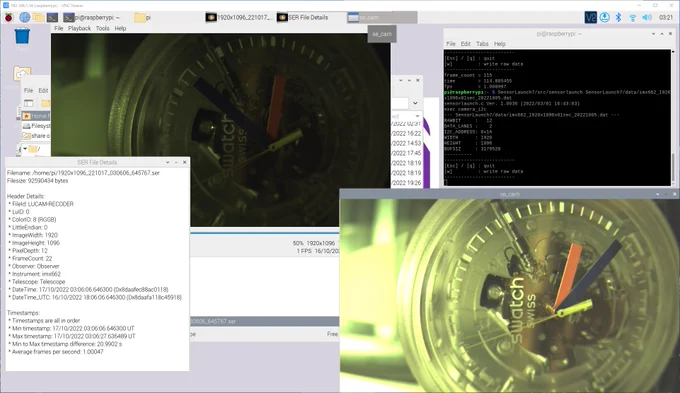Image resolution: width=680 pixels, height=393 pixels.
Task: Launch the web browser globe icon
Action: point(24,17)
